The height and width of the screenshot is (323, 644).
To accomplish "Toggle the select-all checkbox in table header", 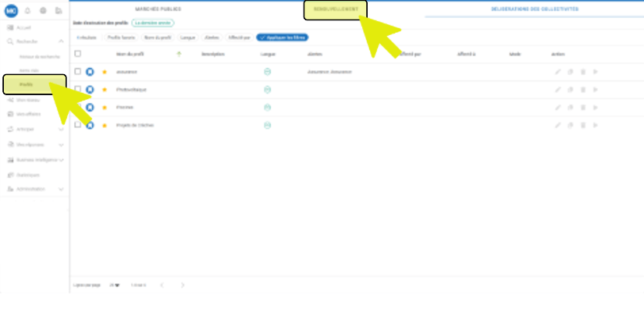I will (x=77, y=54).
